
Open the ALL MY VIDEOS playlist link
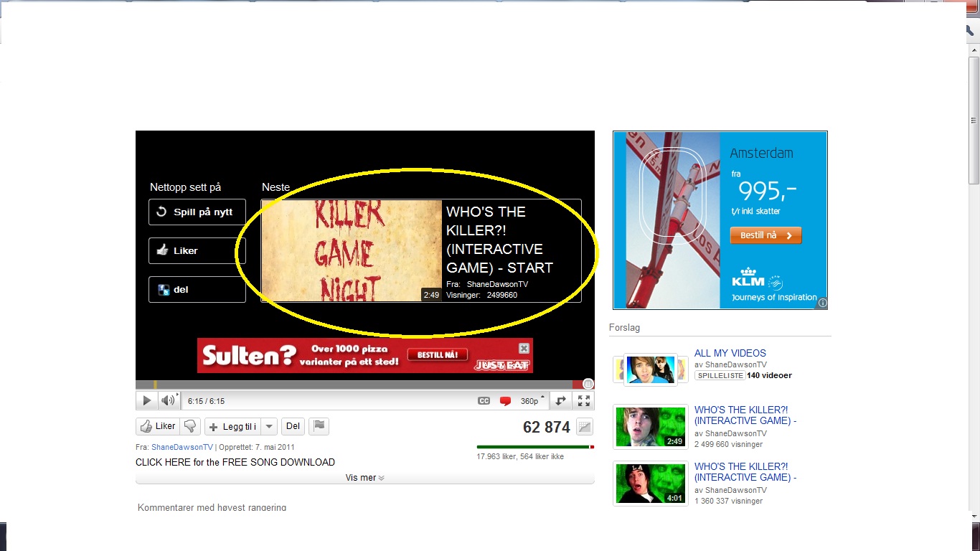(730, 353)
